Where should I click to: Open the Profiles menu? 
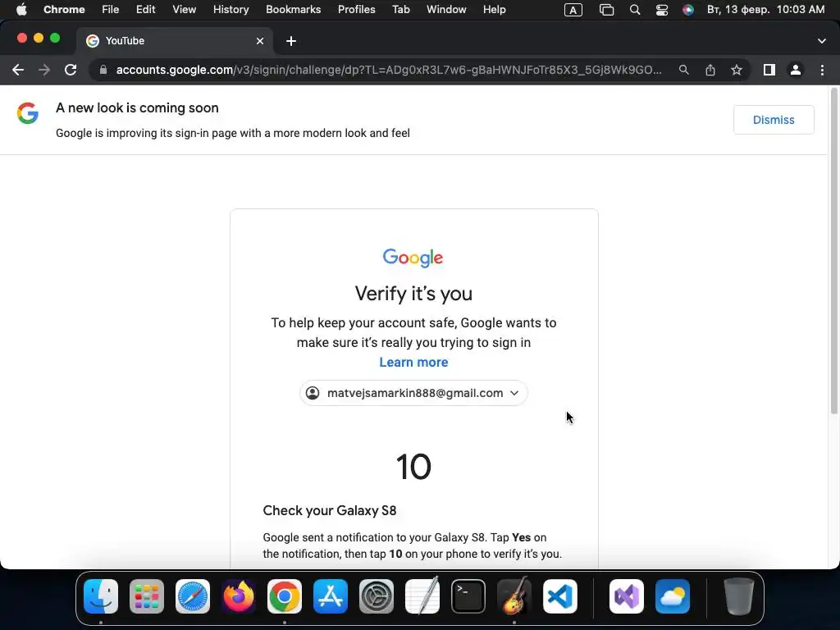[357, 10]
